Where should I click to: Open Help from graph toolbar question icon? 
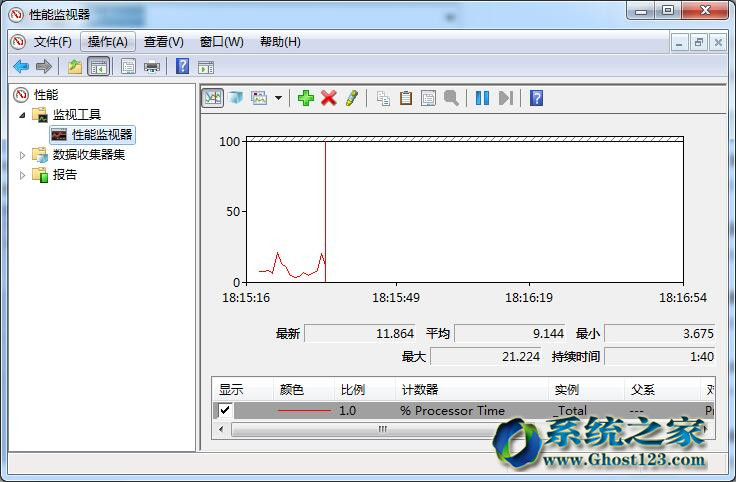pos(536,98)
